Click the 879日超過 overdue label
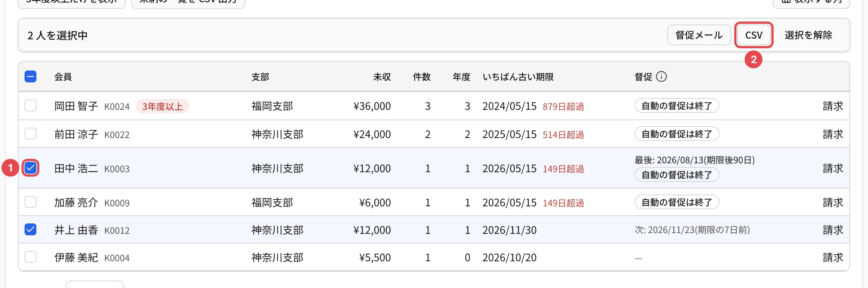The height and width of the screenshot is (288, 868). 563,107
